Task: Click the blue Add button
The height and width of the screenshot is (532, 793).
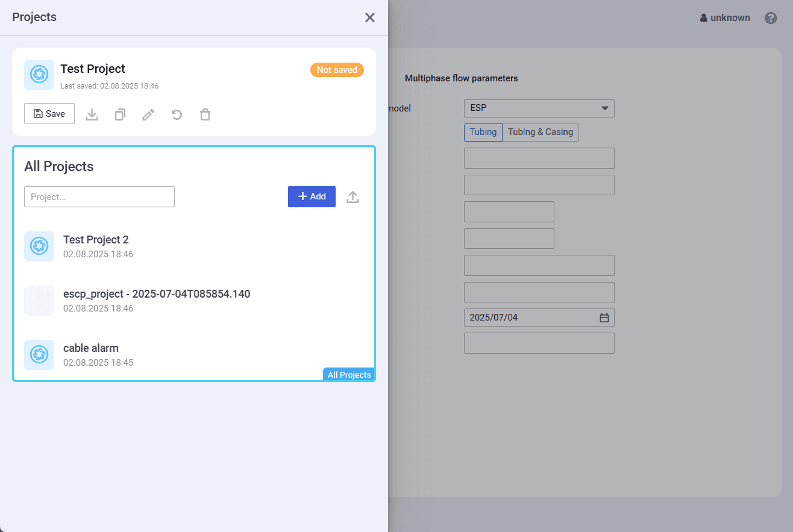Action: (x=312, y=197)
